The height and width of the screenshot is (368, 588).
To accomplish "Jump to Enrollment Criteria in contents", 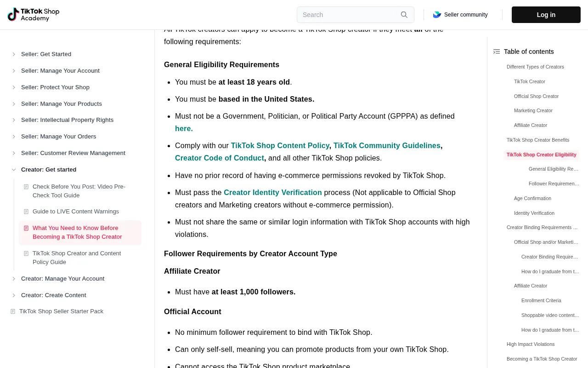I will (x=541, y=301).
